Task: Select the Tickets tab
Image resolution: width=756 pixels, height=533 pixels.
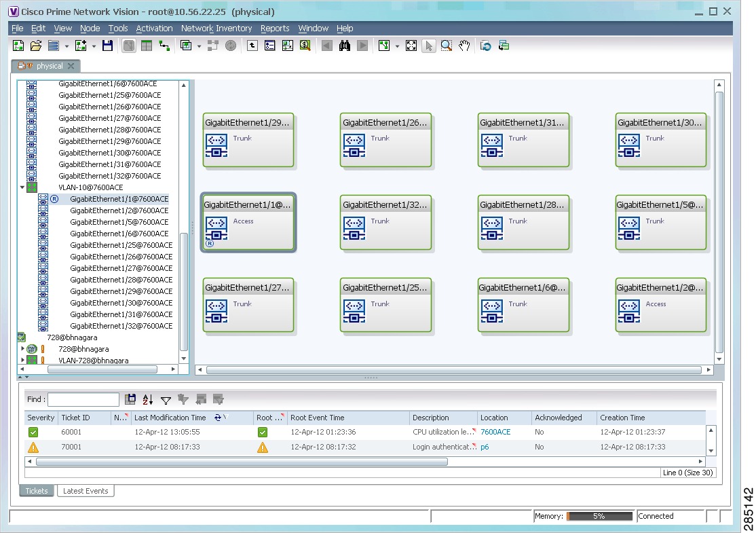Action: point(37,491)
